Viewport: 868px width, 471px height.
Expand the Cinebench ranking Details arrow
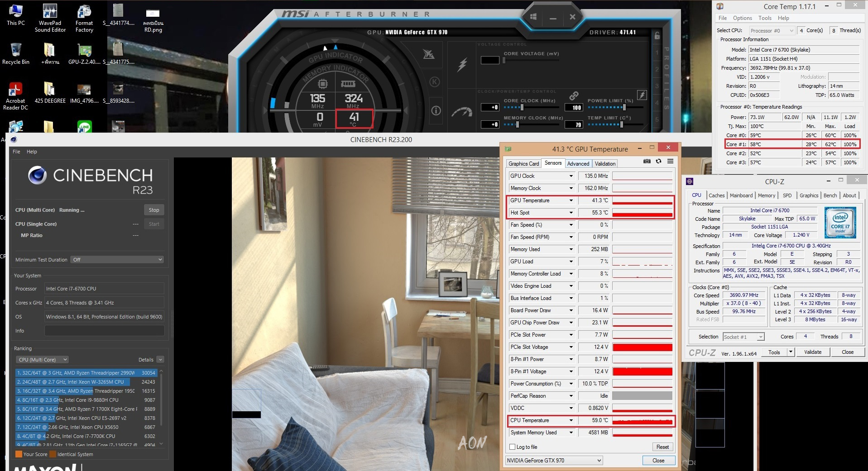tap(160, 360)
